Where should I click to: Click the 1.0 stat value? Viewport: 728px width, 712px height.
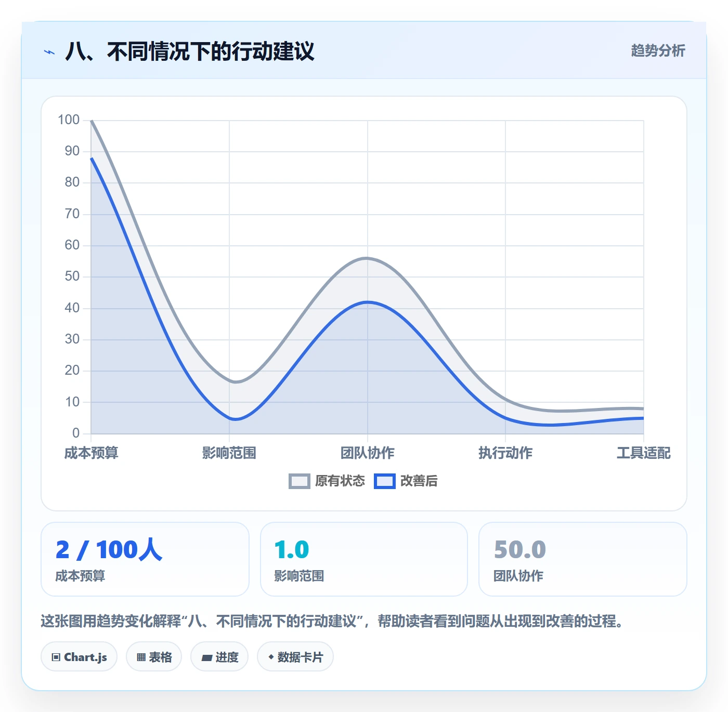292,550
